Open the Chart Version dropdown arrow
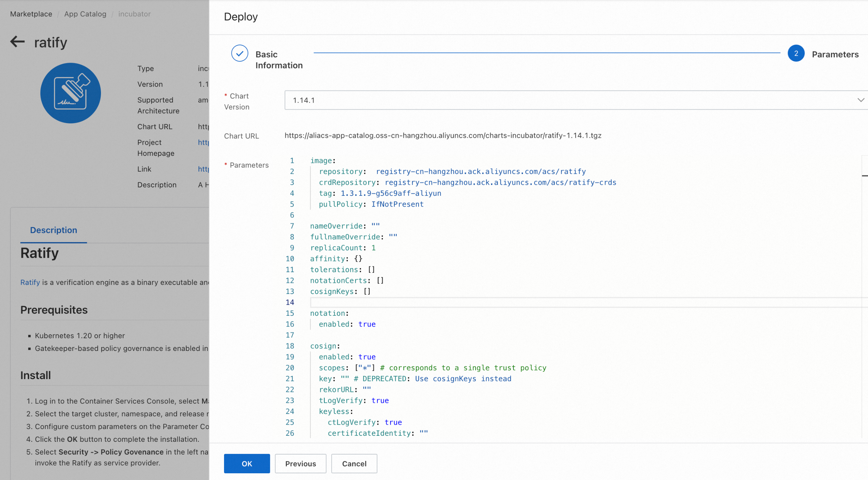The width and height of the screenshot is (868, 480). click(x=860, y=100)
